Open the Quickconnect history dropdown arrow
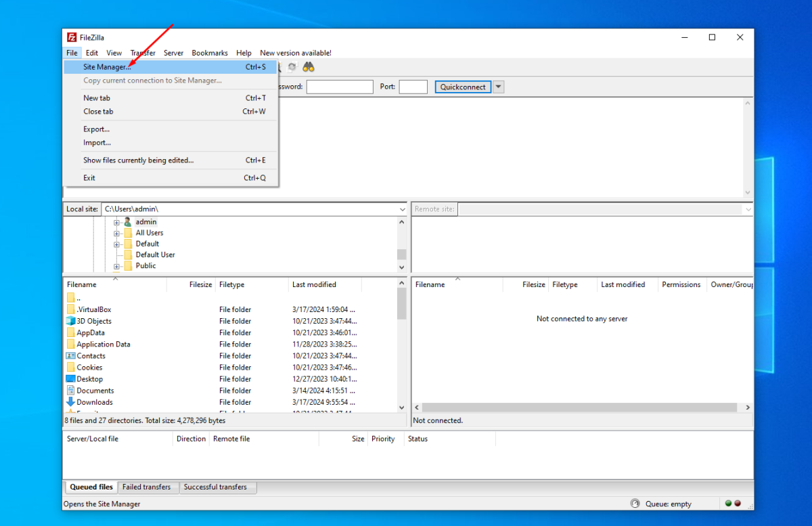 pyautogui.click(x=499, y=87)
